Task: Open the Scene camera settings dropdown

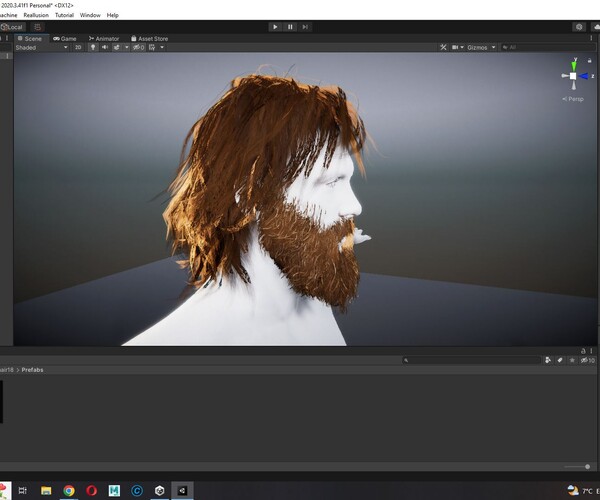Action: [457, 47]
